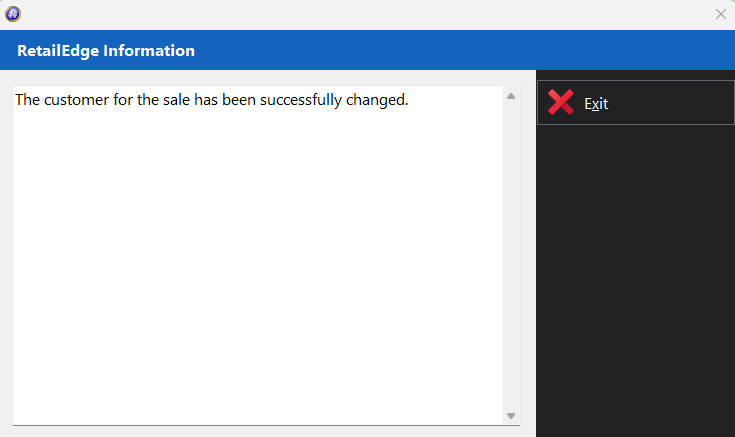Click the Exit button
735x437 pixels.
(x=636, y=103)
